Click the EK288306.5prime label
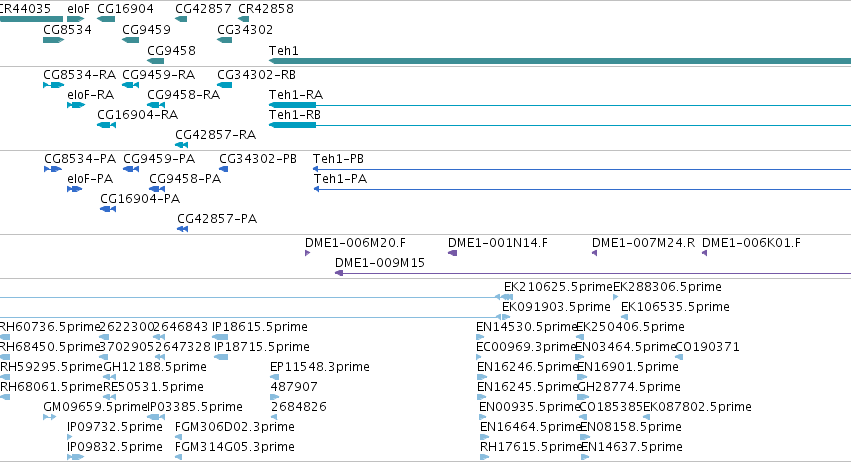851x462 pixels. tap(668, 287)
